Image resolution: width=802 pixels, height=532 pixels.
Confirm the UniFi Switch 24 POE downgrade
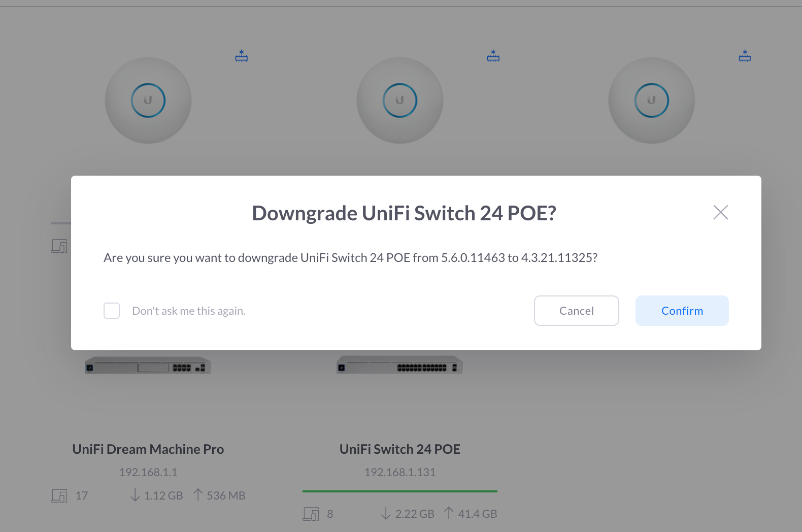pos(682,311)
